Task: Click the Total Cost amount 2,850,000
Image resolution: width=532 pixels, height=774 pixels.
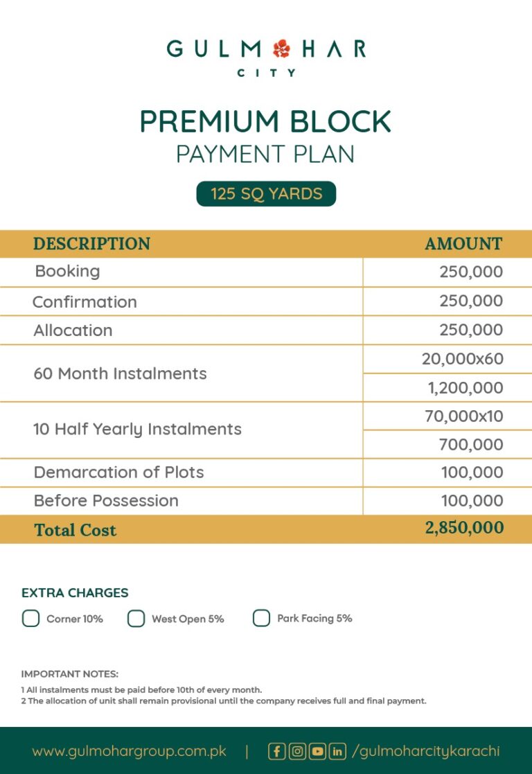Action: coord(464,528)
